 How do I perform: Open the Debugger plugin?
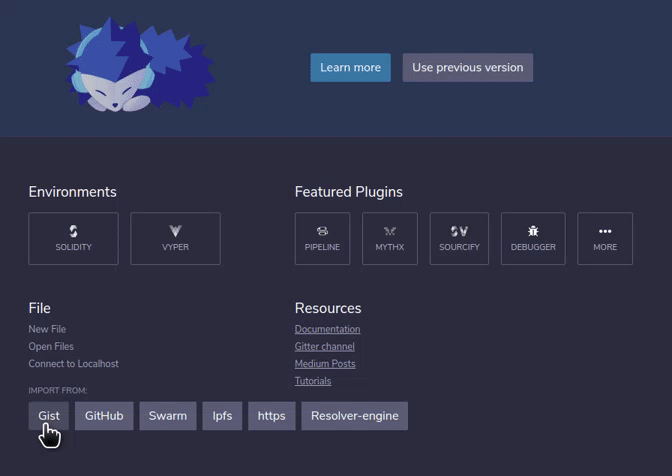(x=533, y=239)
